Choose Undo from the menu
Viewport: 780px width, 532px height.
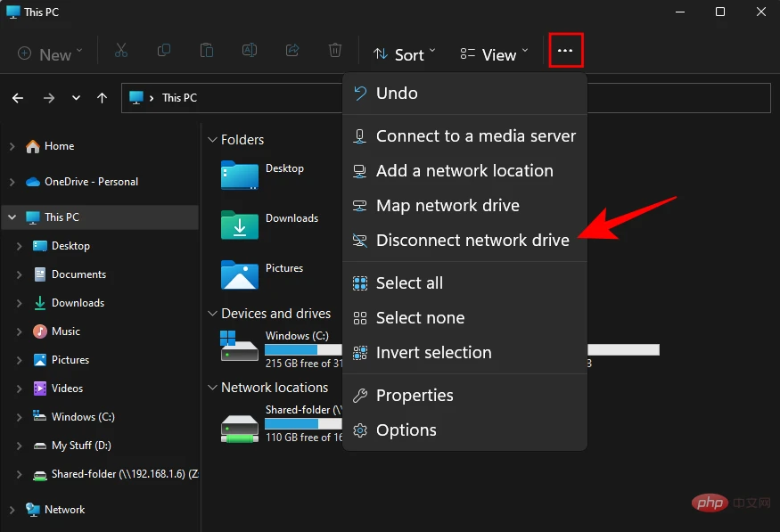point(464,94)
